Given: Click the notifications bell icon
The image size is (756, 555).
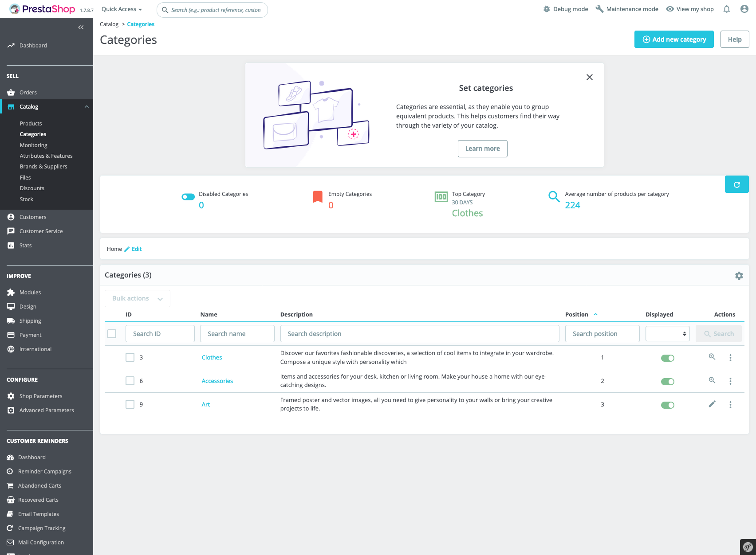Looking at the screenshot, I should pos(727,9).
